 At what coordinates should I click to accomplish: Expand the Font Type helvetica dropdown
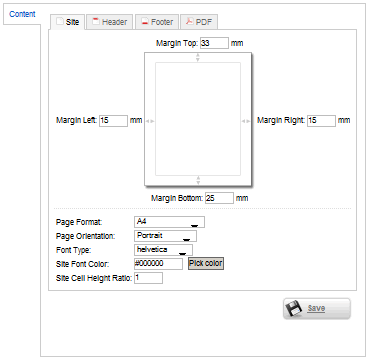[x=163, y=250]
